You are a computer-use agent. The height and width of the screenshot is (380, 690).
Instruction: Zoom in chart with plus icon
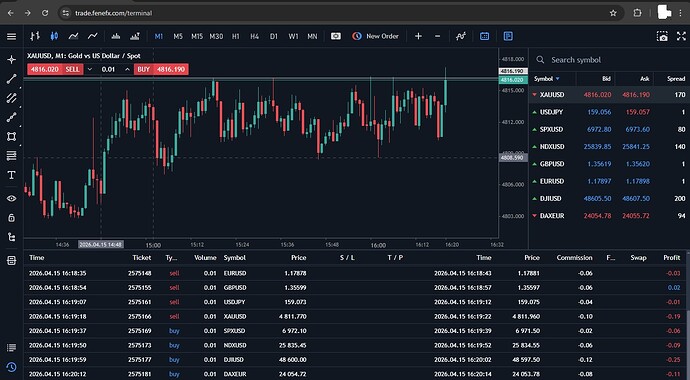[x=418, y=37]
